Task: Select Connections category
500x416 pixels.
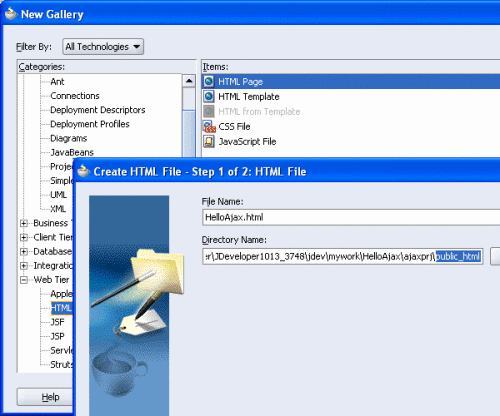Action: tap(75, 96)
